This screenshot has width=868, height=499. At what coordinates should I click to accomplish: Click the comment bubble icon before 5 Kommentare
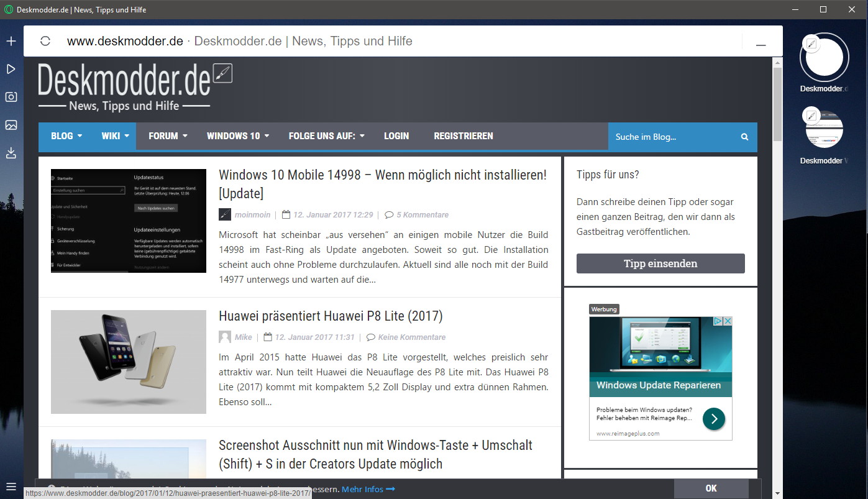click(389, 215)
